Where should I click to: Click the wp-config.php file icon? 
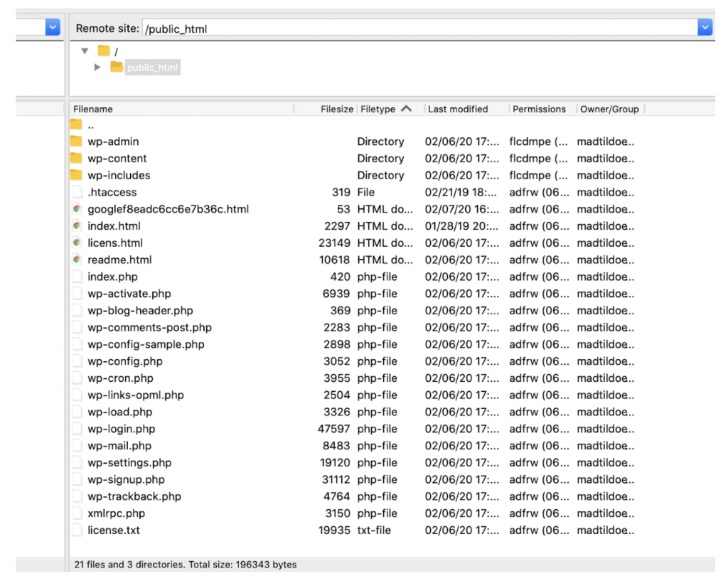(x=77, y=361)
